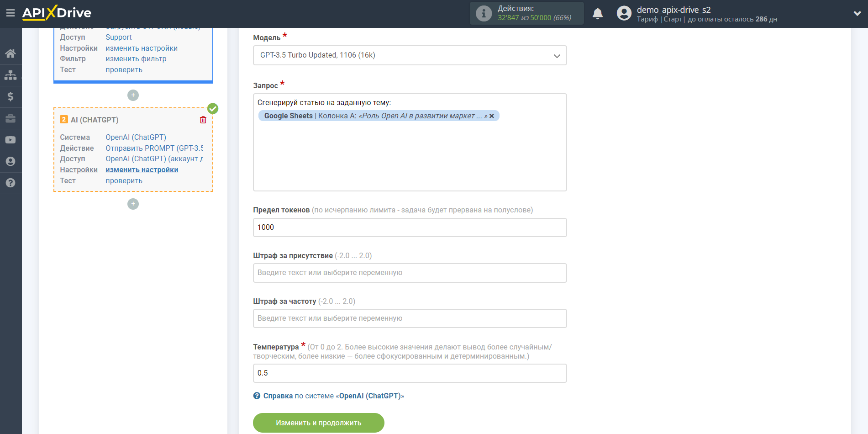Open the connections sitemap icon in sidebar
The image size is (868, 434).
click(11, 75)
